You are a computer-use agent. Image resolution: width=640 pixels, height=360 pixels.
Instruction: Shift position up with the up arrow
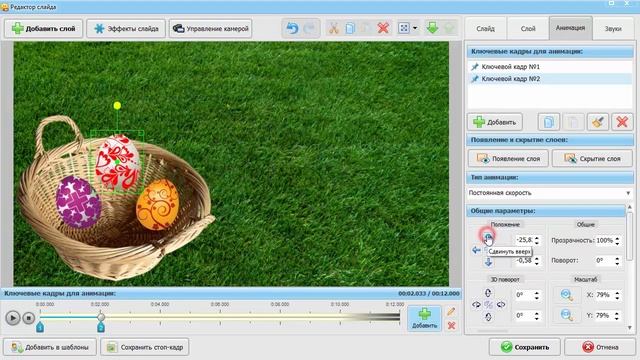pyautogui.click(x=488, y=237)
